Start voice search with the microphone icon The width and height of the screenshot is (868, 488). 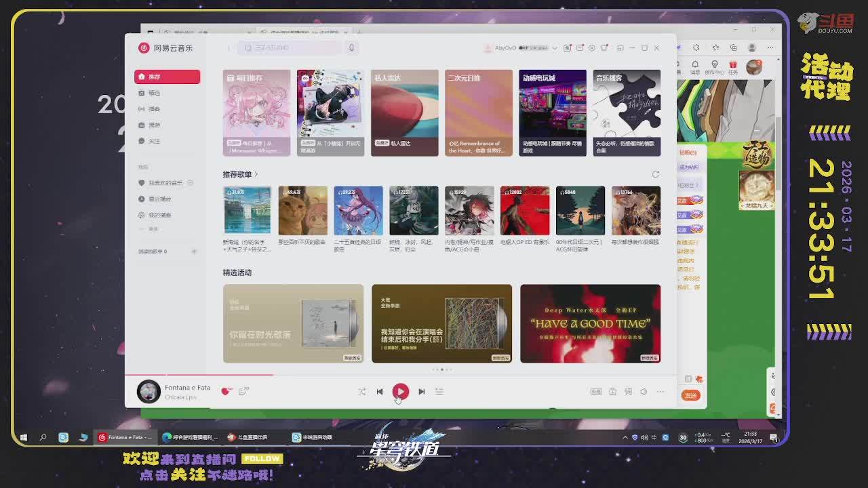pyautogui.click(x=351, y=47)
